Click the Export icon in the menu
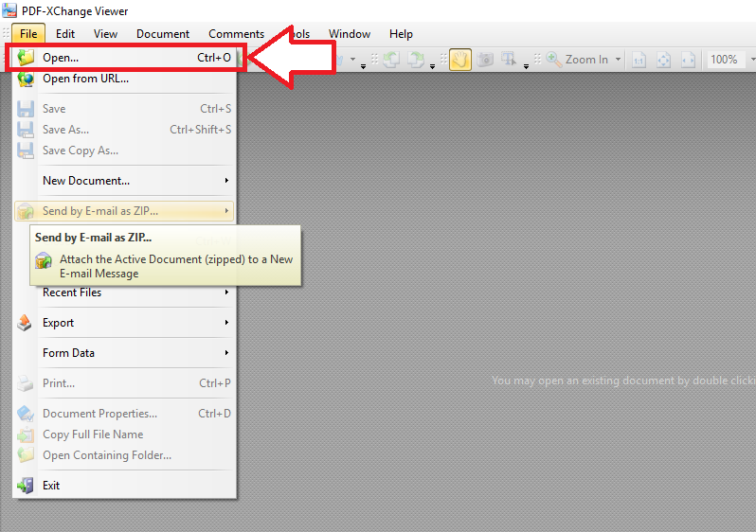756x532 pixels. click(x=25, y=323)
